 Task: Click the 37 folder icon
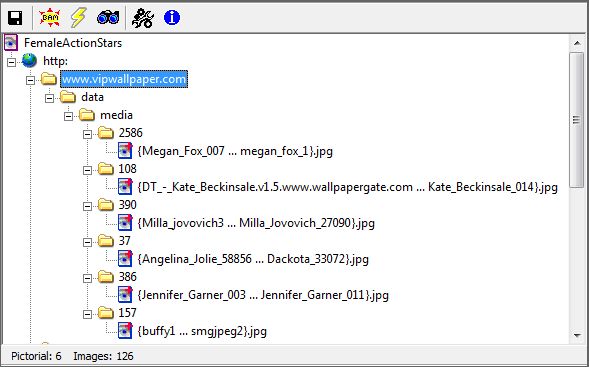point(106,241)
